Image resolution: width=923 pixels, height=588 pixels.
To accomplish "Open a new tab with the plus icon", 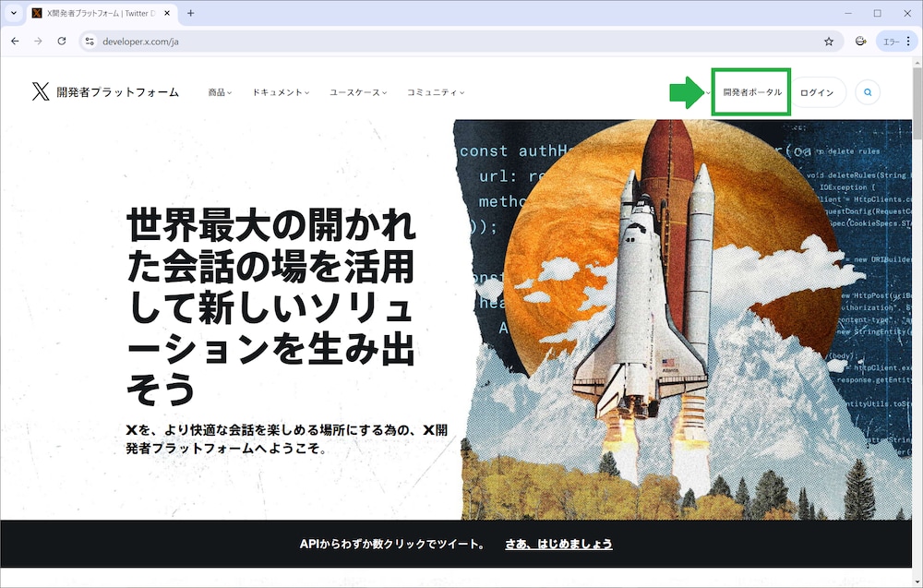I will pyautogui.click(x=190, y=13).
